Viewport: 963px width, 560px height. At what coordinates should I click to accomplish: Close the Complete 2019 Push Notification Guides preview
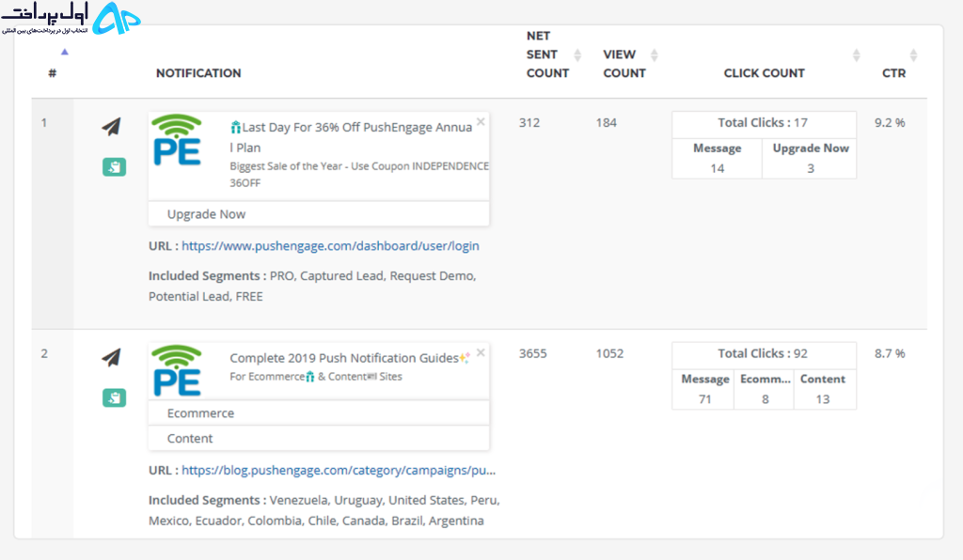pyautogui.click(x=481, y=352)
